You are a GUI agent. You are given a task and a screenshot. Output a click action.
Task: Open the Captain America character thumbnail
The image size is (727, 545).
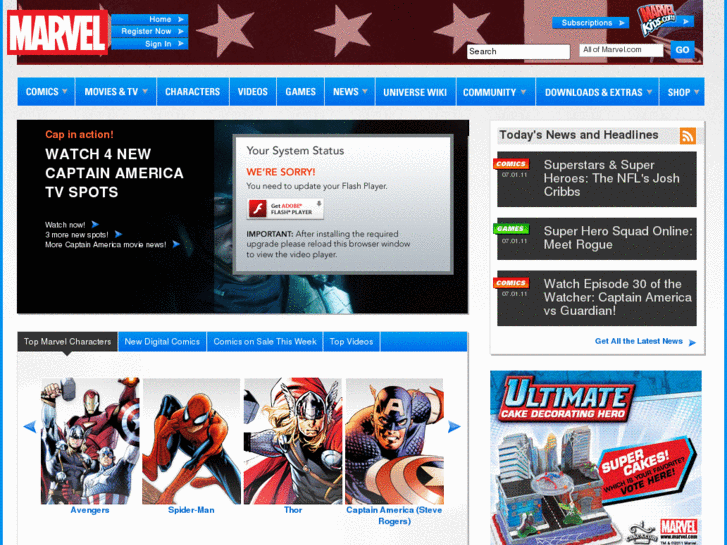click(x=394, y=441)
